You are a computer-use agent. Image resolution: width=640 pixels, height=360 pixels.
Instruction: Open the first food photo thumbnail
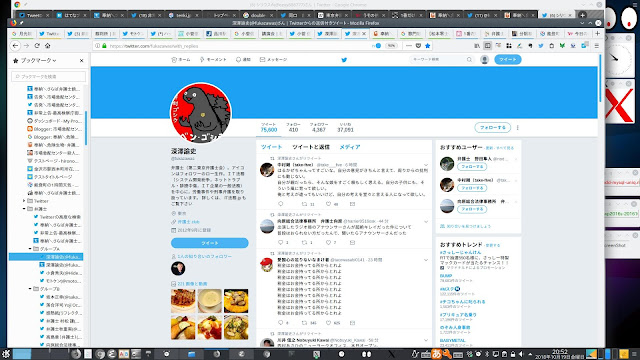pyautogui.click(x=183, y=301)
